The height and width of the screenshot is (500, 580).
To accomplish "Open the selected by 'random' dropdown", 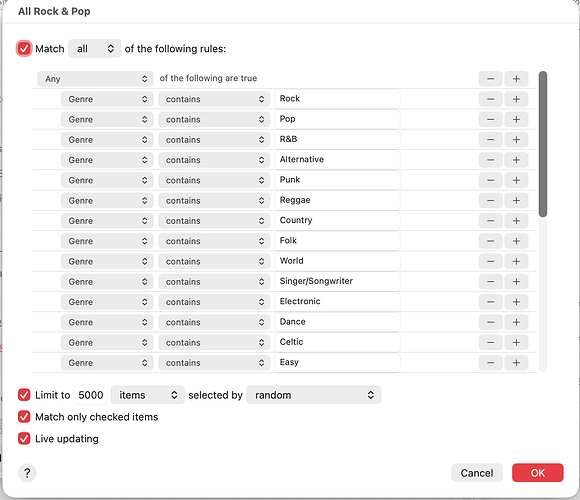I will click(314, 395).
